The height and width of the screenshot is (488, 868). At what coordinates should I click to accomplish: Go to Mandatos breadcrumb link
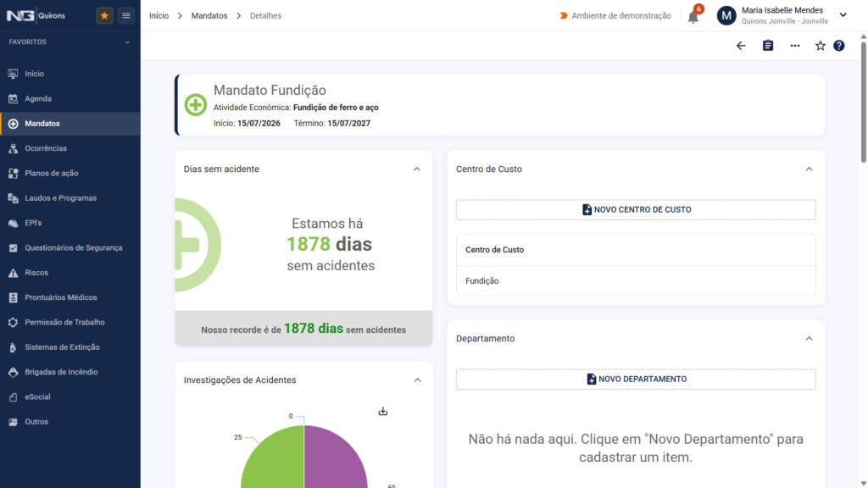click(209, 15)
